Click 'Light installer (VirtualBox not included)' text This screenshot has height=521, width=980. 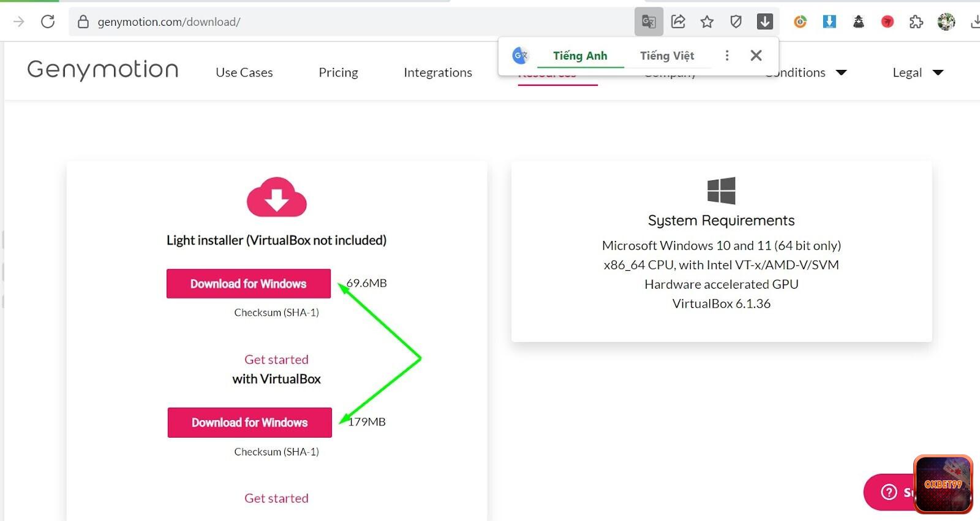pos(276,240)
